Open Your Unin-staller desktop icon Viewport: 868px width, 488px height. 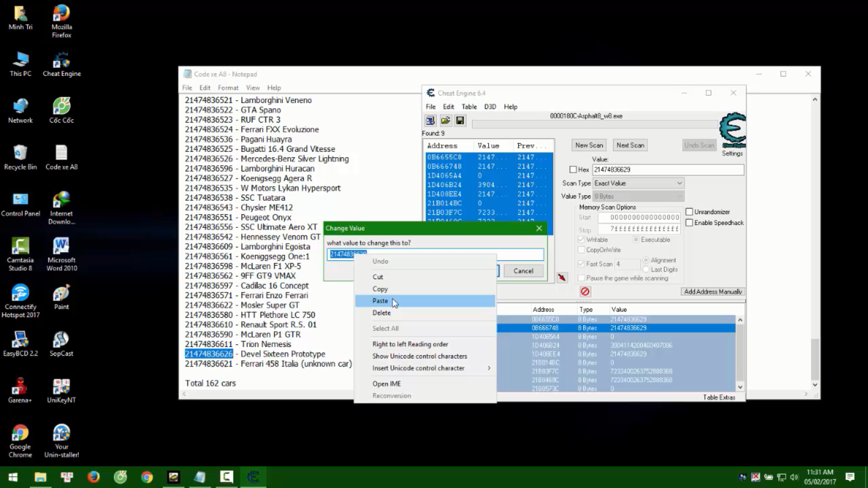click(61, 441)
